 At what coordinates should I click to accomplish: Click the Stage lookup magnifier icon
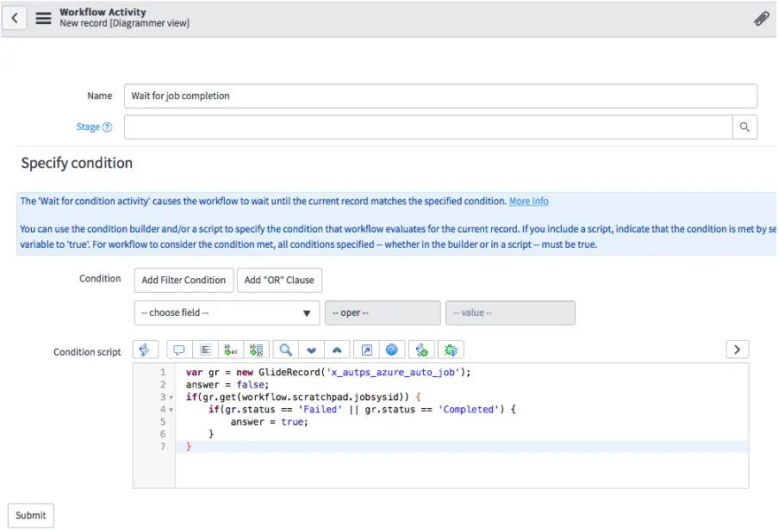click(x=744, y=127)
